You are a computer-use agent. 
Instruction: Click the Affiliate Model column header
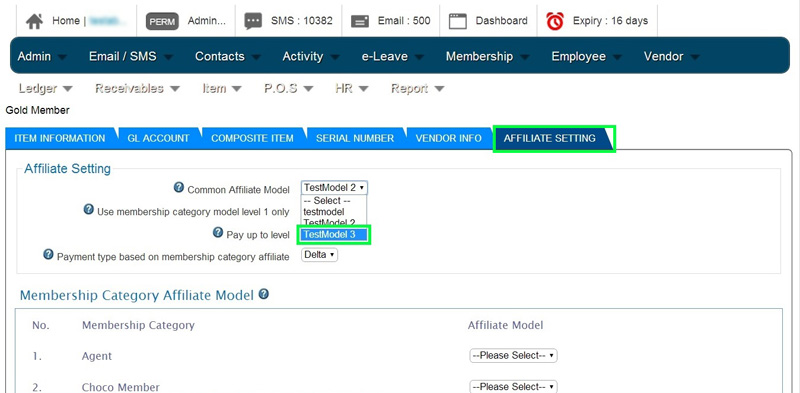[506, 325]
